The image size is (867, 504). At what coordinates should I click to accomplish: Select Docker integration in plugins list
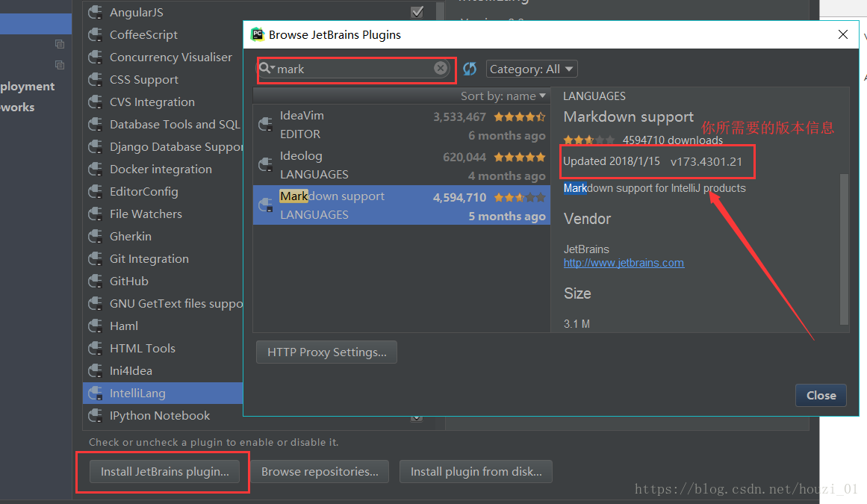pyautogui.click(x=163, y=169)
